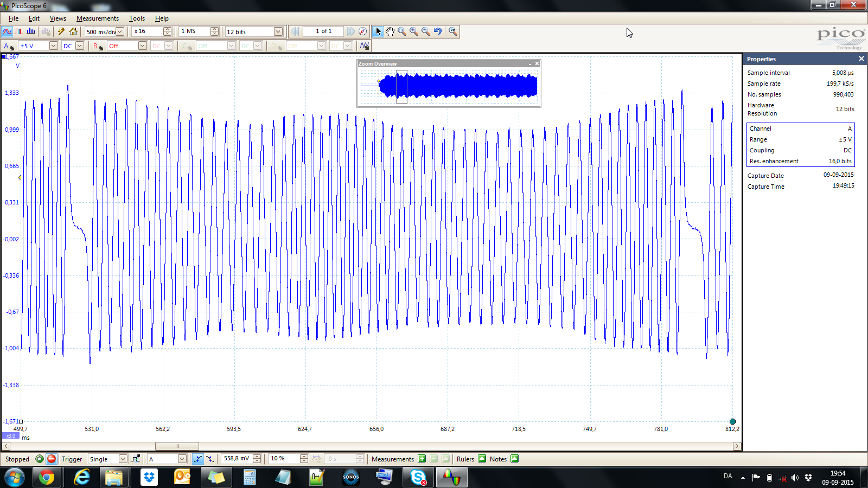Toggle the Rising edge trigger button

pyautogui.click(x=197, y=459)
